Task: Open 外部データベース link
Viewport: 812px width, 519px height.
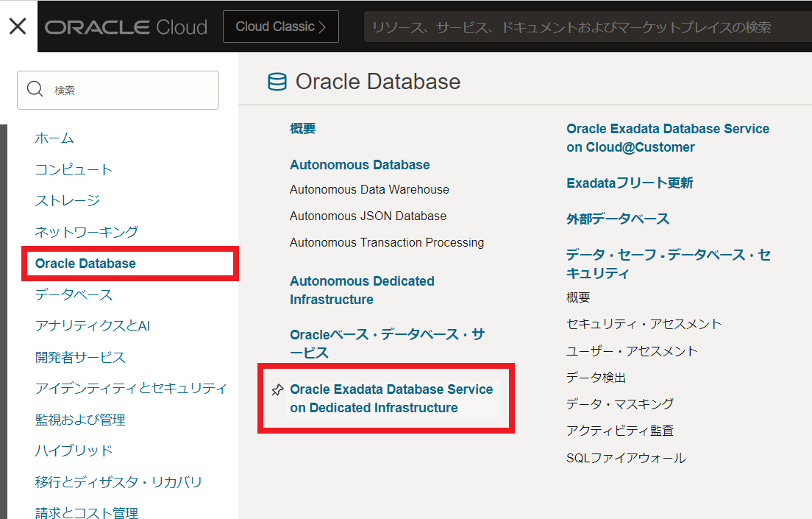Action: [618, 219]
